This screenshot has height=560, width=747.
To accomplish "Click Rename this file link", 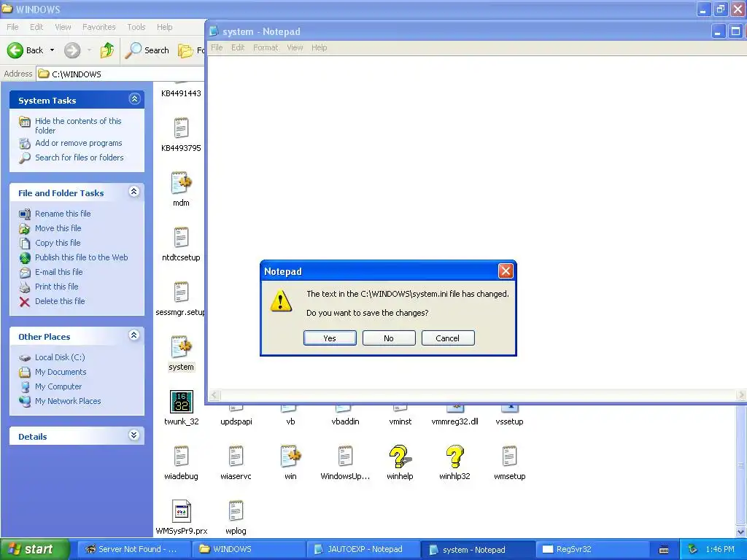I will [x=63, y=214].
